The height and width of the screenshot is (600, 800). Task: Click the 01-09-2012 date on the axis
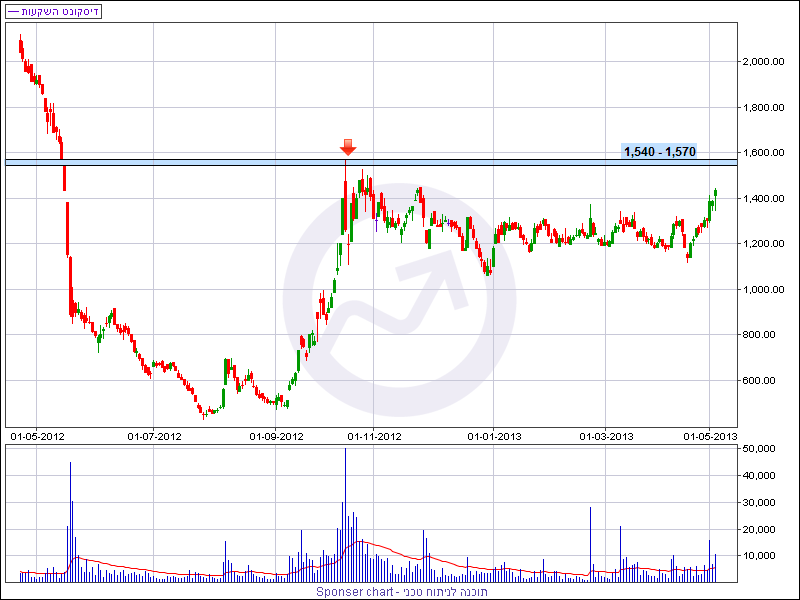pos(275,436)
